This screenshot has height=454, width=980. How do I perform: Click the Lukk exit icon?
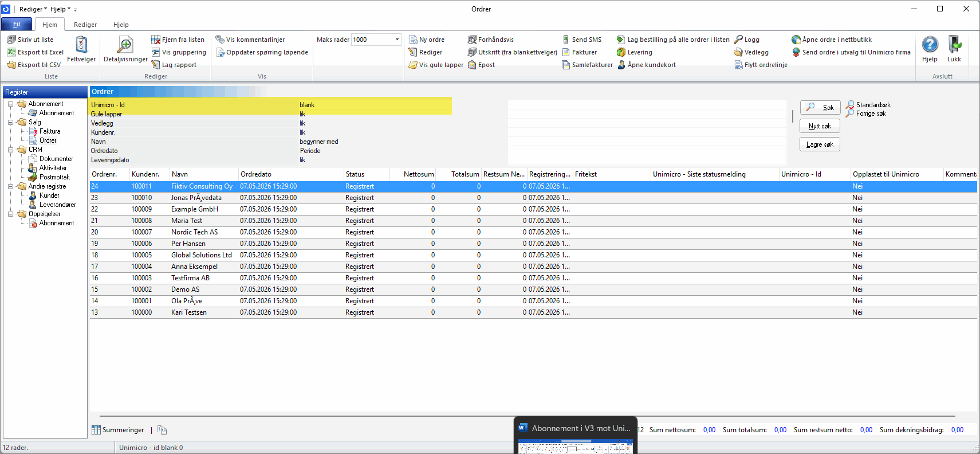click(954, 44)
